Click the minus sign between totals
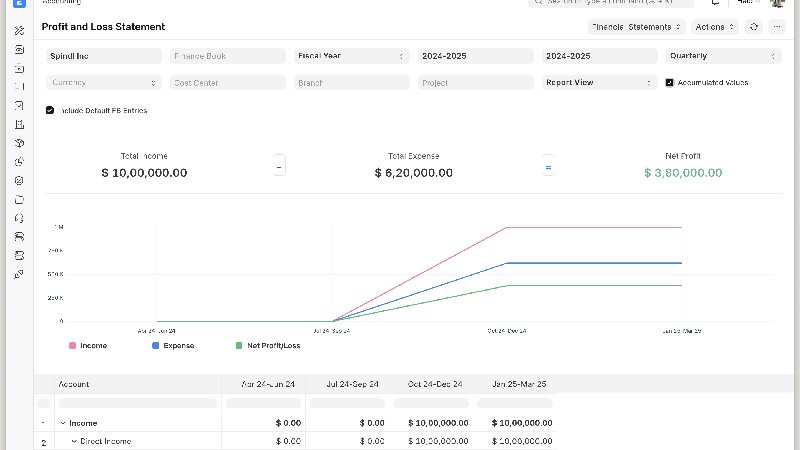 [279, 167]
